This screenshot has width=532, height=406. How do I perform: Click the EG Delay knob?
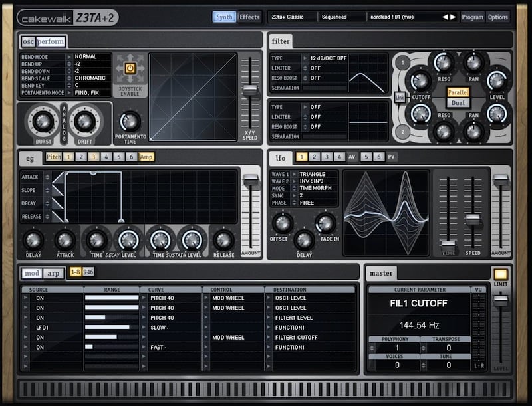click(33, 240)
